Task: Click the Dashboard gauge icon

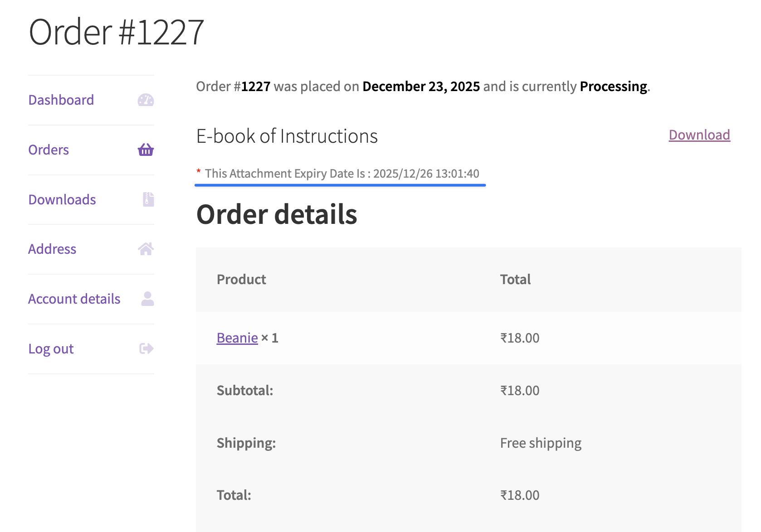Action: point(146,100)
